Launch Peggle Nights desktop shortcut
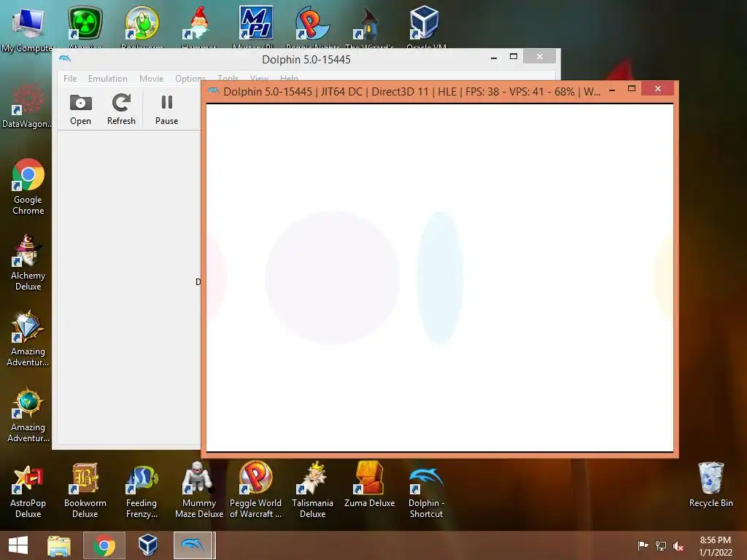747x560 pixels. click(x=312, y=26)
